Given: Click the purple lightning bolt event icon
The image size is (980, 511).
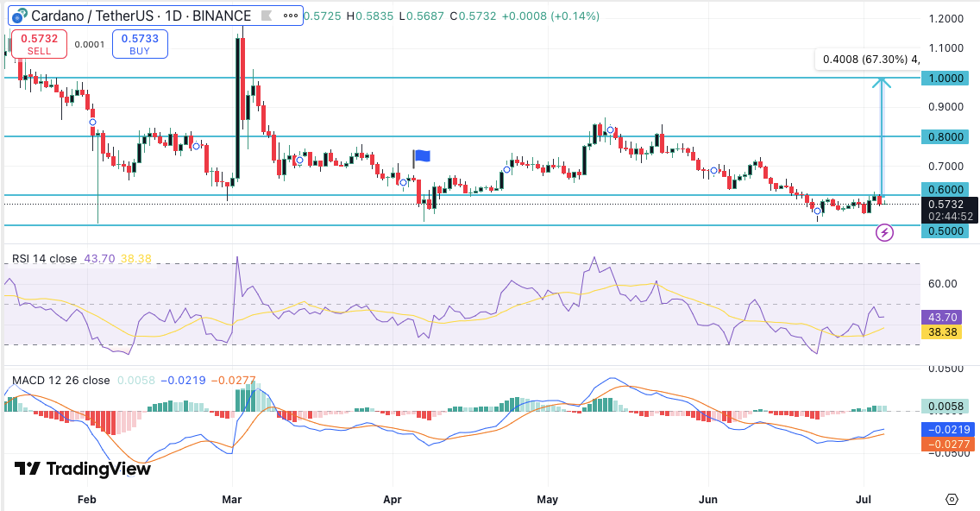Looking at the screenshot, I should [x=884, y=233].
